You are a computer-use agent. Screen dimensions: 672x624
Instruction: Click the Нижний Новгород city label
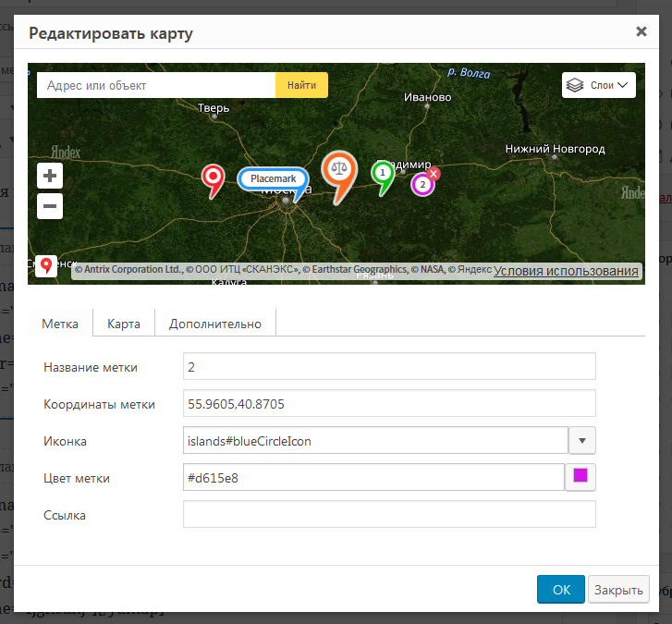pos(555,149)
